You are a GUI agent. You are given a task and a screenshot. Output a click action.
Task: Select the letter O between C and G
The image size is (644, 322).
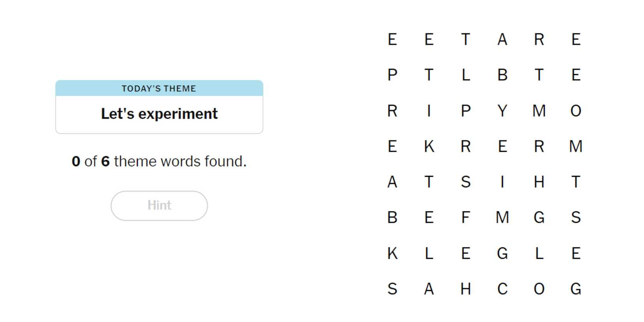[x=539, y=289]
